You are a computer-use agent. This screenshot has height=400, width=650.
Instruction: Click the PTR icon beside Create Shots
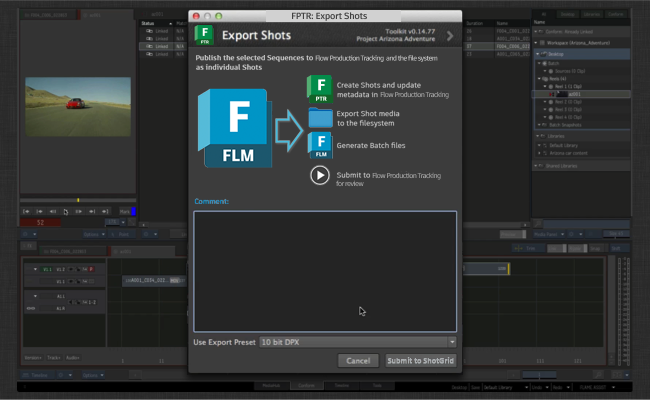320,89
